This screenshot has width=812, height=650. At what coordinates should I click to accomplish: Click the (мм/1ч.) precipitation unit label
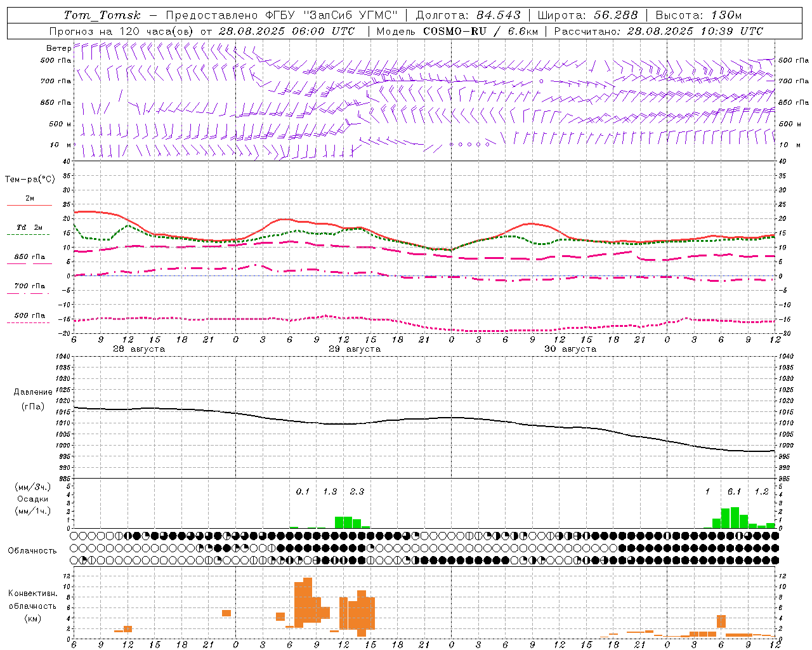click(x=33, y=511)
